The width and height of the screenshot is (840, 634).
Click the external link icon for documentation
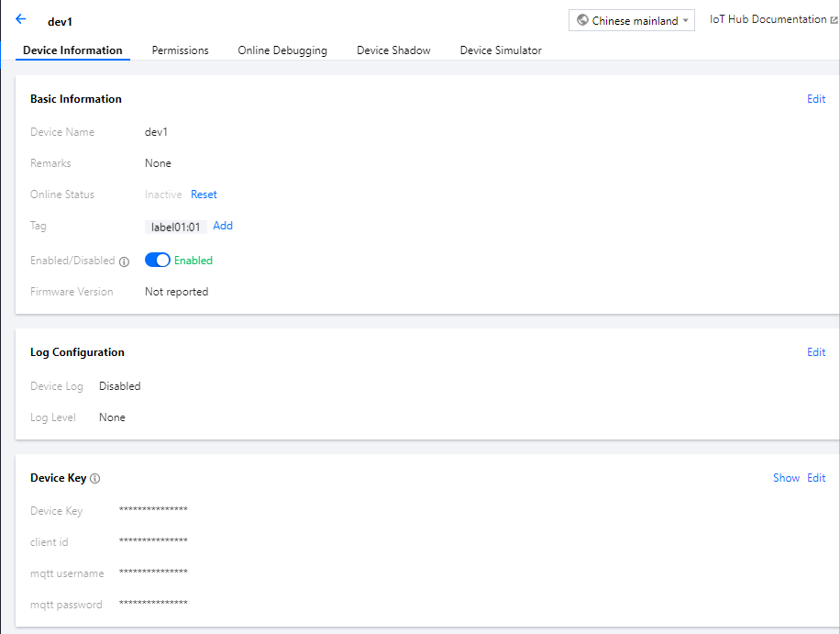[x=834, y=20]
